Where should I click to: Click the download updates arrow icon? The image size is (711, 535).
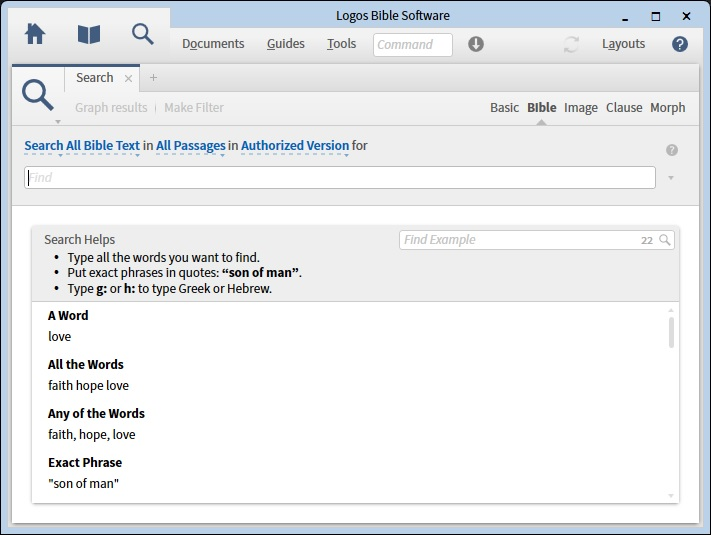[476, 44]
